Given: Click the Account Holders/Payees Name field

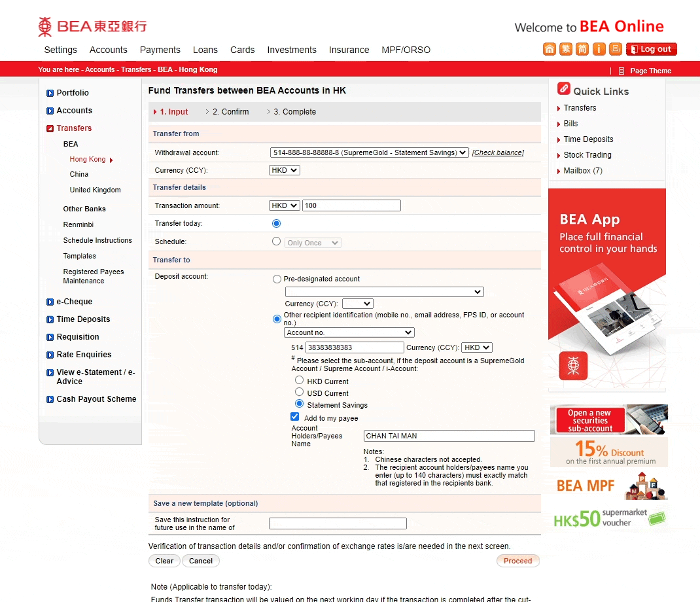Looking at the screenshot, I should [449, 436].
